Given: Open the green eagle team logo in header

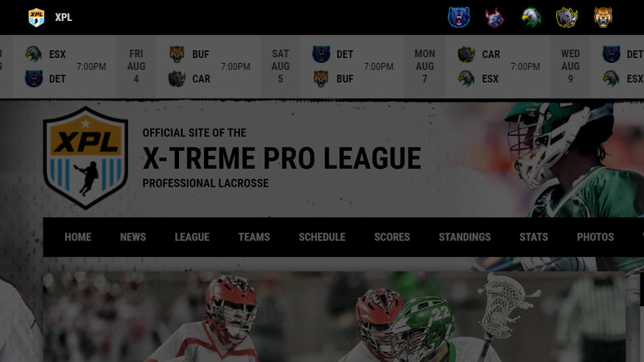Looking at the screenshot, I should pyautogui.click(x=531, y=17).
